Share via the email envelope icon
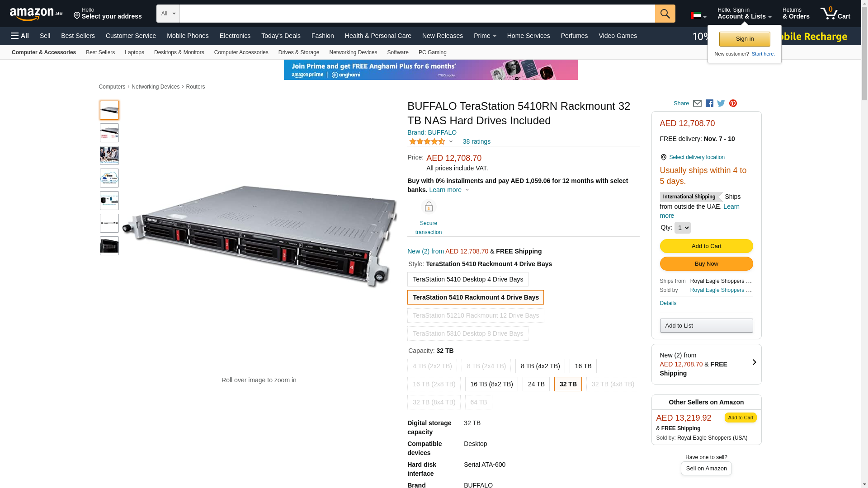Viewport: 868px width, 488px height. pos(697,103)
